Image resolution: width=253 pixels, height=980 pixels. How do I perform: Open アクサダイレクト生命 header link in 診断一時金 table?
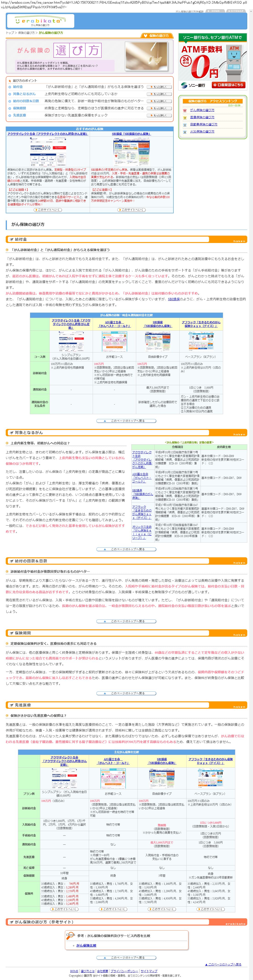71,324
